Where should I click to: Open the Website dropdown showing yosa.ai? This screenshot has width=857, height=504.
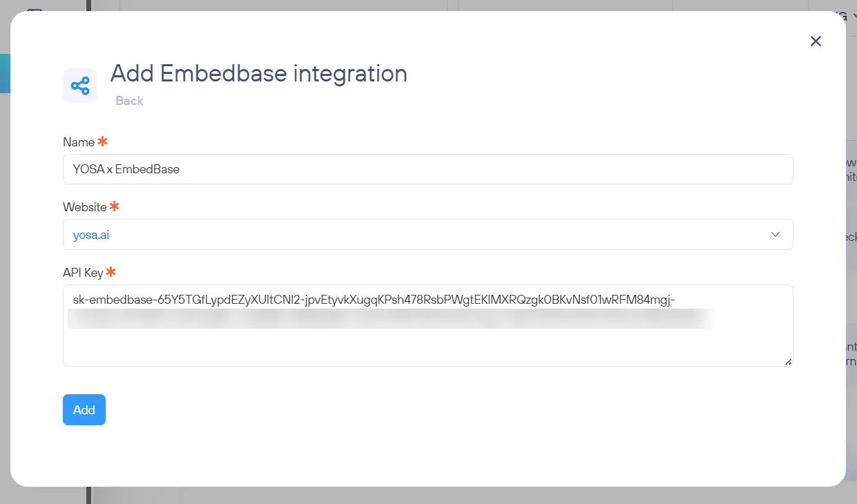427,235
